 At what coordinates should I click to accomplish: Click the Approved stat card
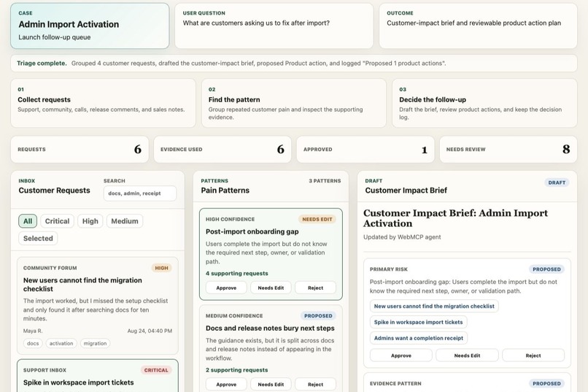coord(365,150)
